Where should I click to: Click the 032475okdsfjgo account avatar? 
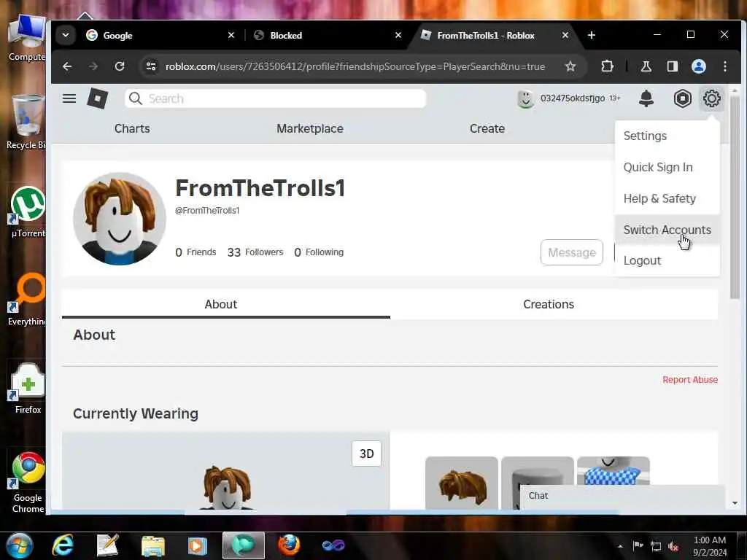pos(525,98)
